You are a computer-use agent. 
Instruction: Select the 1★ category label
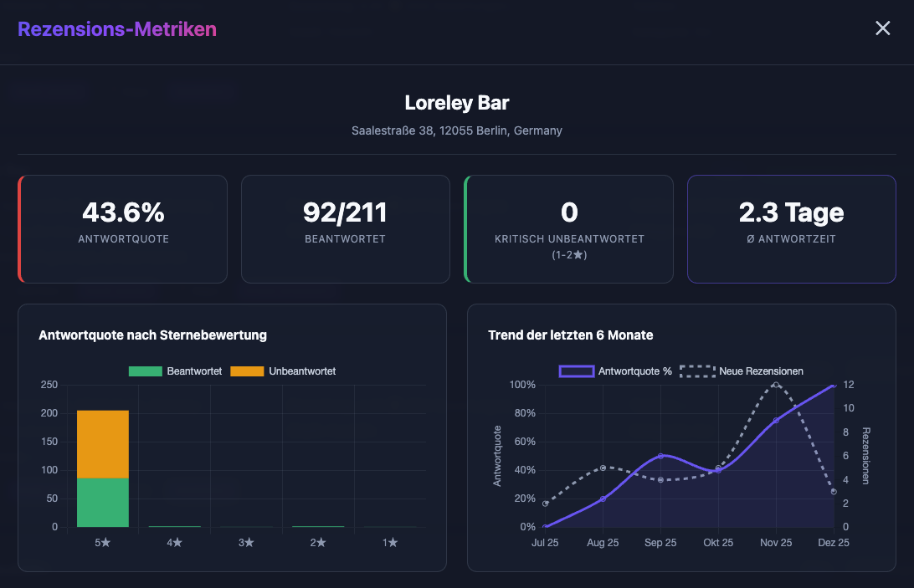(x=390, y=542)
